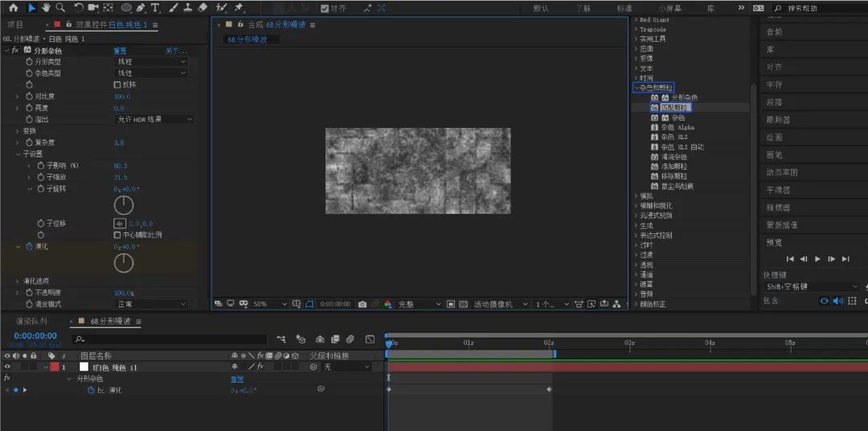Select the 添加颗粒 effect
Viewport: 868px width, 431px height.
click(674, 166)
